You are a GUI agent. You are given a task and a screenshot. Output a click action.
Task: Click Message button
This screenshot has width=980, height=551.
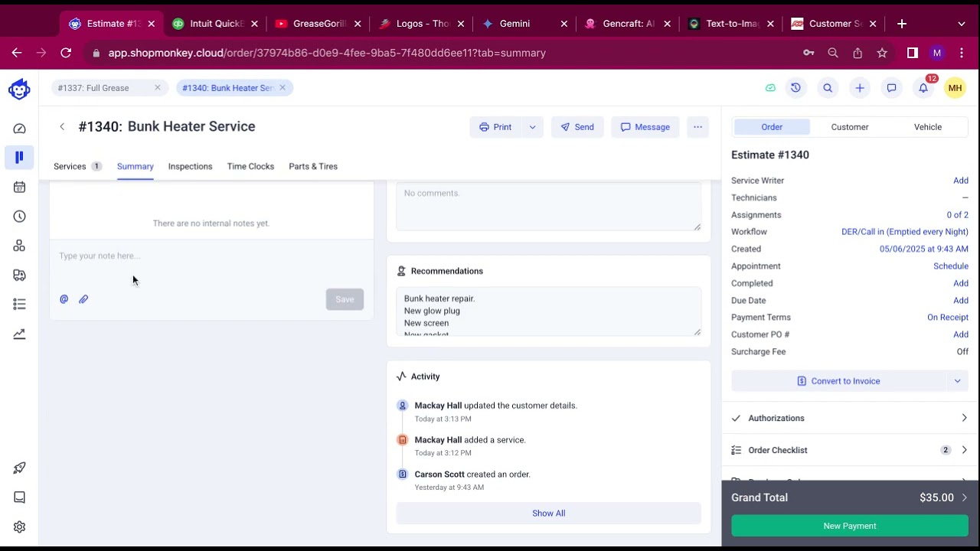click(645, 127)
